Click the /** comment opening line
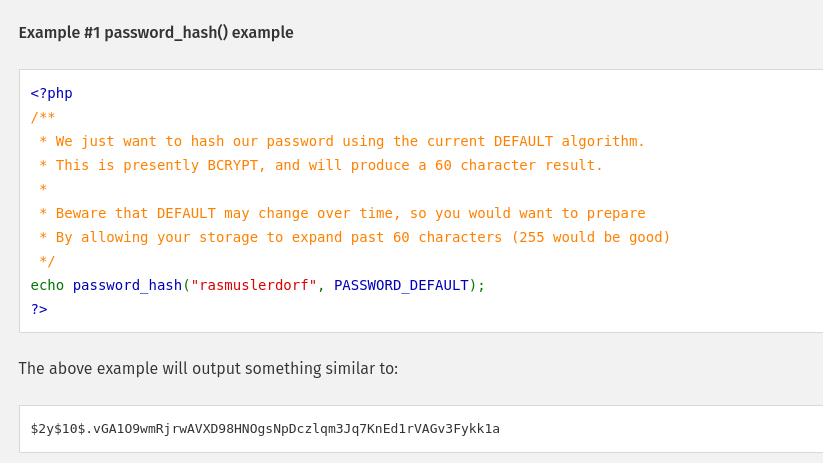This screenshot has height=463, width=823. (x=43, y=117)
